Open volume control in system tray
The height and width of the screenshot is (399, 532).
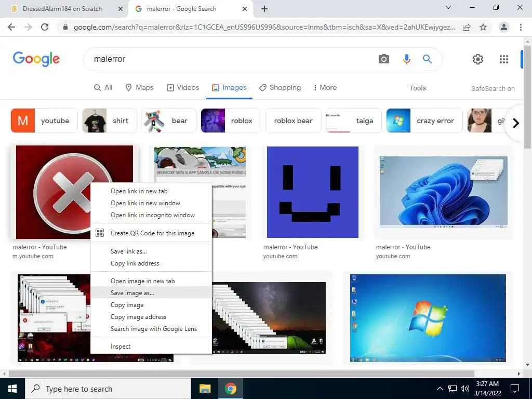(465, 389)
